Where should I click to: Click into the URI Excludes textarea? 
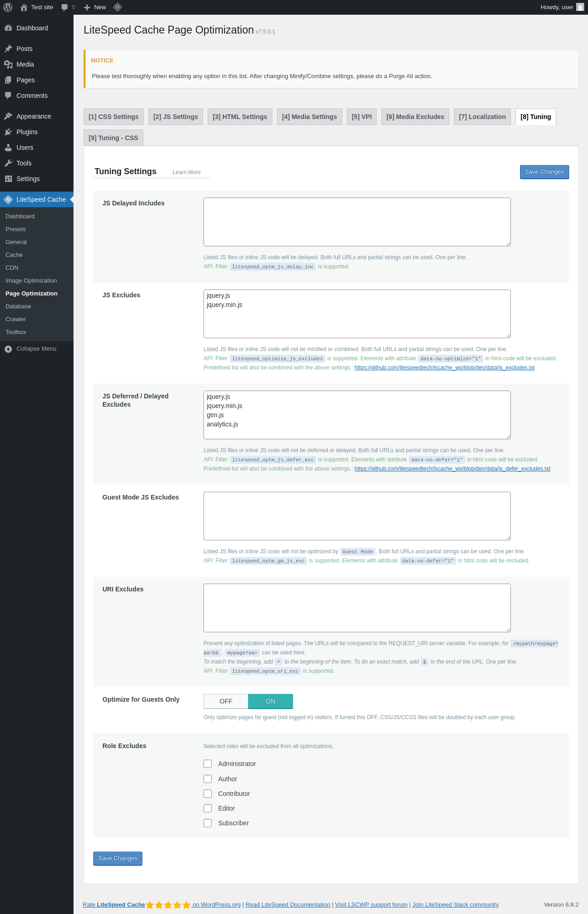[357, 608]
